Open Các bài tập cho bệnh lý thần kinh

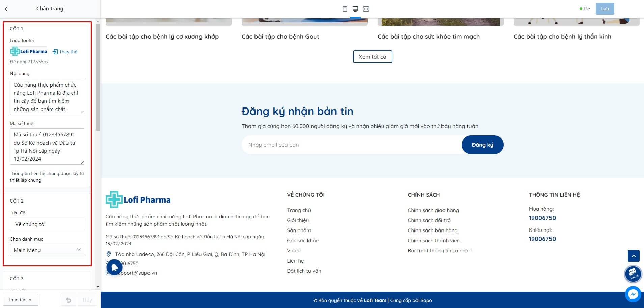pyautogui.click(x=562, y=37)
